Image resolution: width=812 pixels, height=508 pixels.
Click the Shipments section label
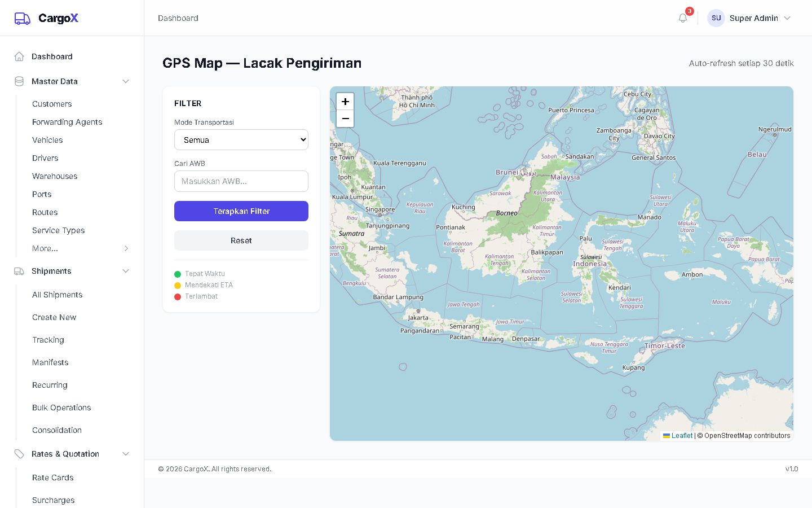click(51, 271)
